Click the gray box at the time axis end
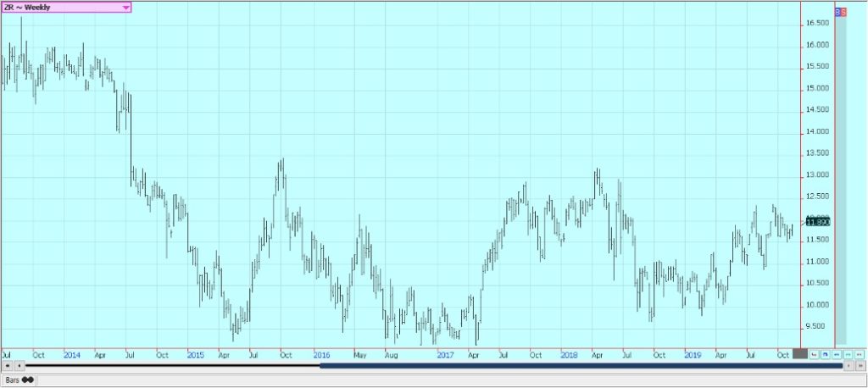868x388 pixels. 800,353
